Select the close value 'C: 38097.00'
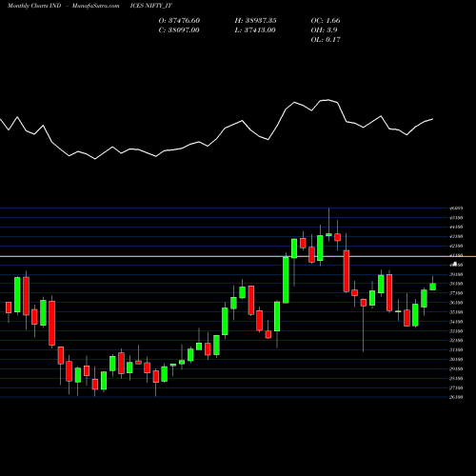The height and width of the screenshot is (476, 476). click(x=179, y=30)
